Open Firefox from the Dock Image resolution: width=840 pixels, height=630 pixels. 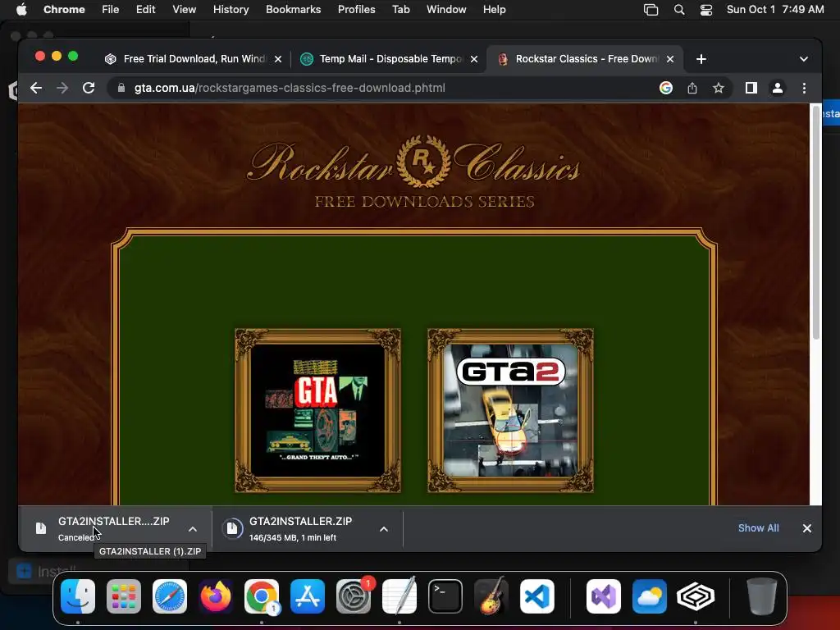[216, 596]
